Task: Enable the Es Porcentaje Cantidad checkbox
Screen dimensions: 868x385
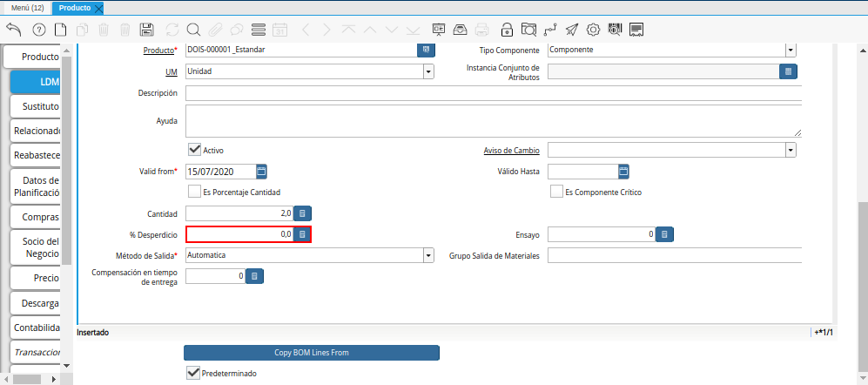Action: point(194,192)
